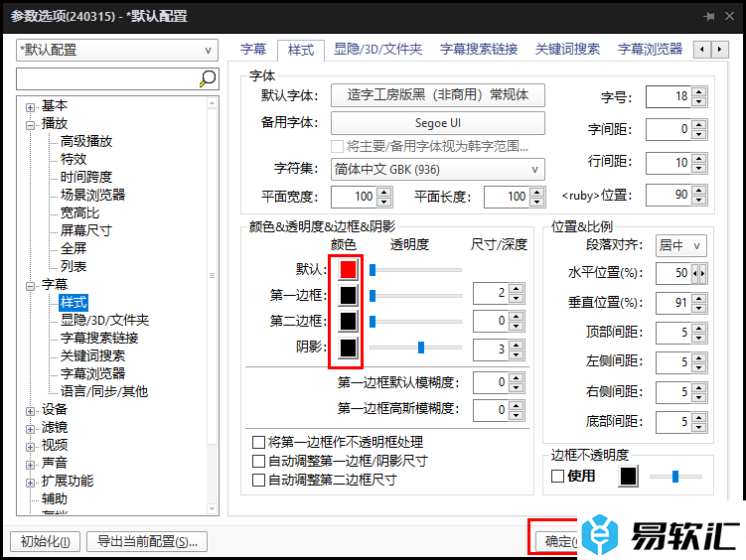Open the 字符集 dropdown
This screenshot has height=560, width=746.
(x=438, y=169)
